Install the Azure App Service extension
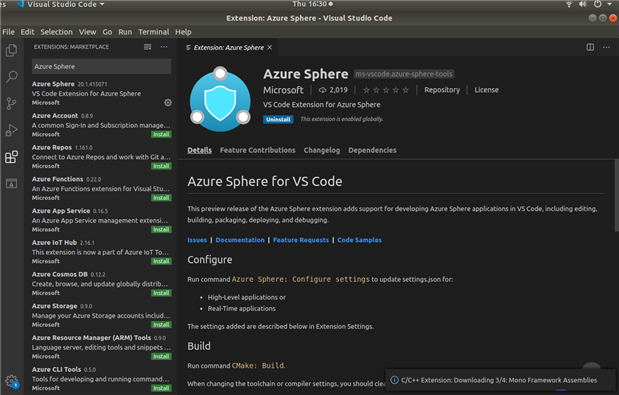This screenshot has height=395, width=619. (x=161, y=230)
